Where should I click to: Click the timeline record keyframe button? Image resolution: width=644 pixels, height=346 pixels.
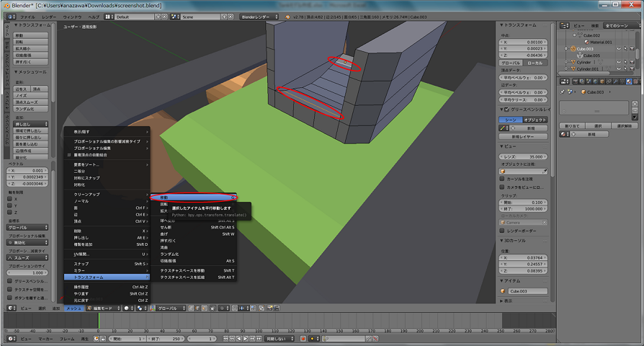304,338
